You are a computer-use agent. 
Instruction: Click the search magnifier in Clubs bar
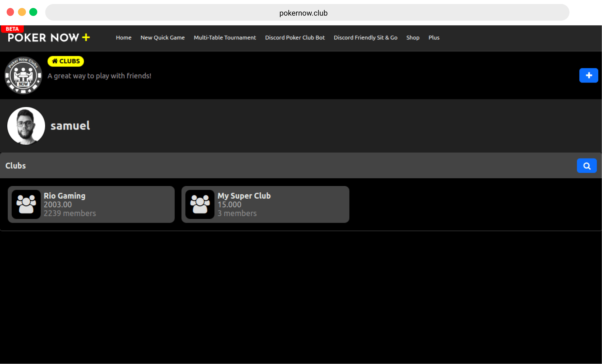coord(587,165)
